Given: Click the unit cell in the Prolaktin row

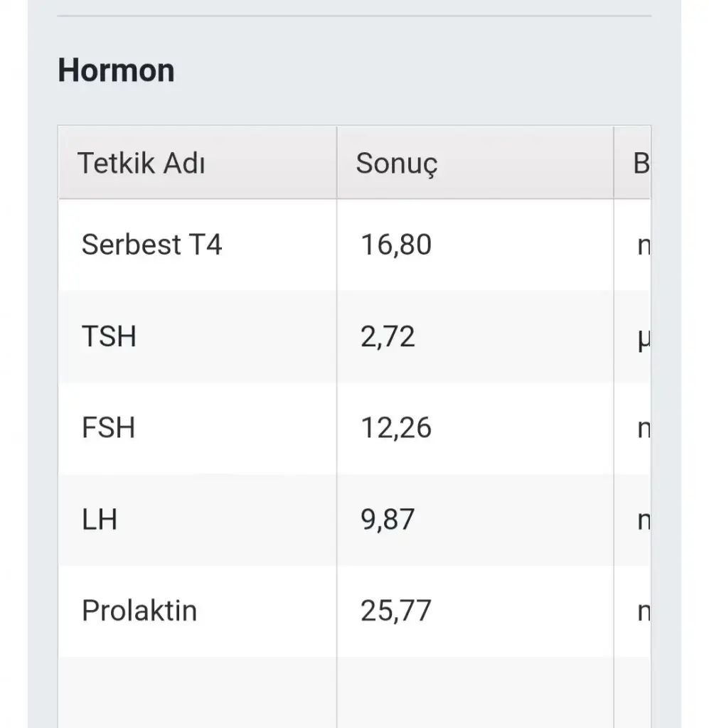Looking at the screenshot, I should point(641,611).
